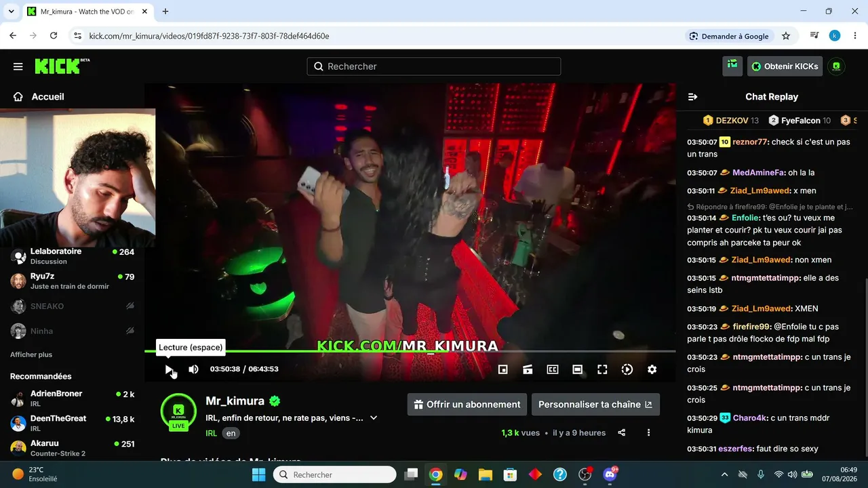868x488 pixels.
Task: Open the Windows Start menu
Action: tap(258, 474)
